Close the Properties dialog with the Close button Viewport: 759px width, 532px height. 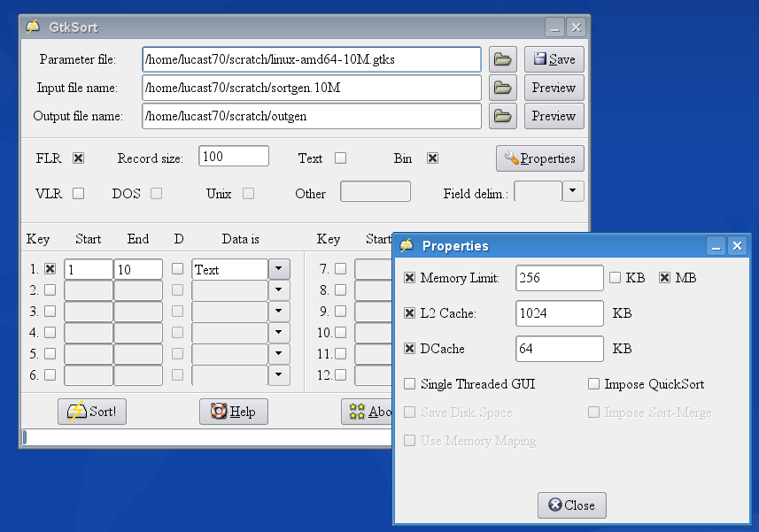(x=571, y=505)
